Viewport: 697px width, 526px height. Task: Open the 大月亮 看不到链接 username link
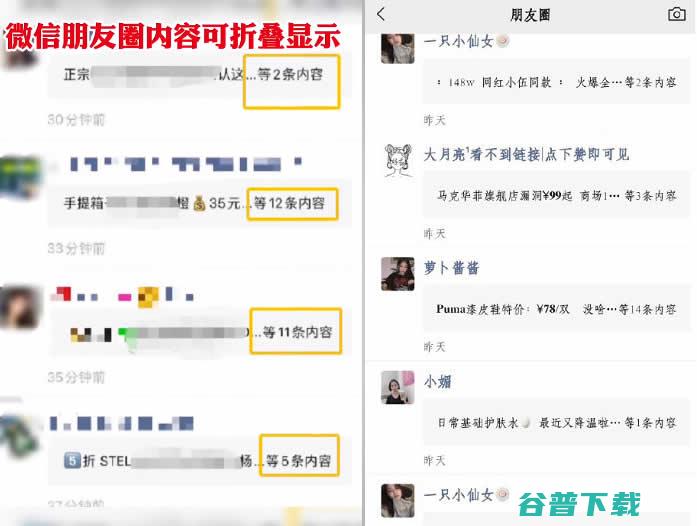pyautogui.click(x=526, y=155)
